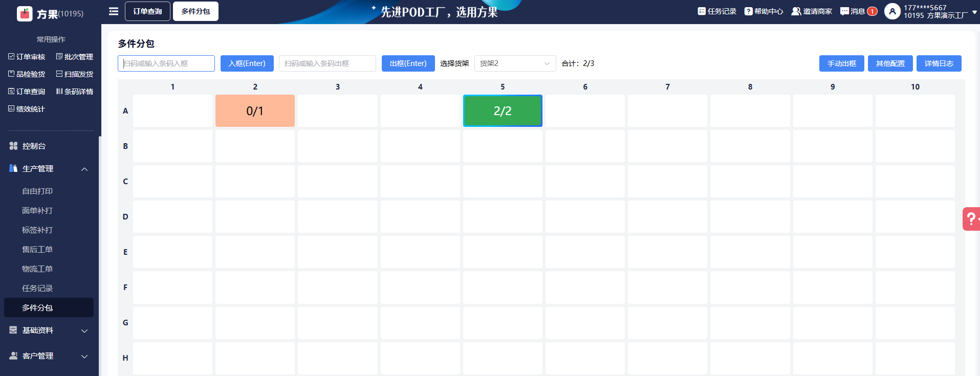Screen dimensions: 980x376
Task: Open 任务记录 in top header
Action: click(x=717, y=11)
